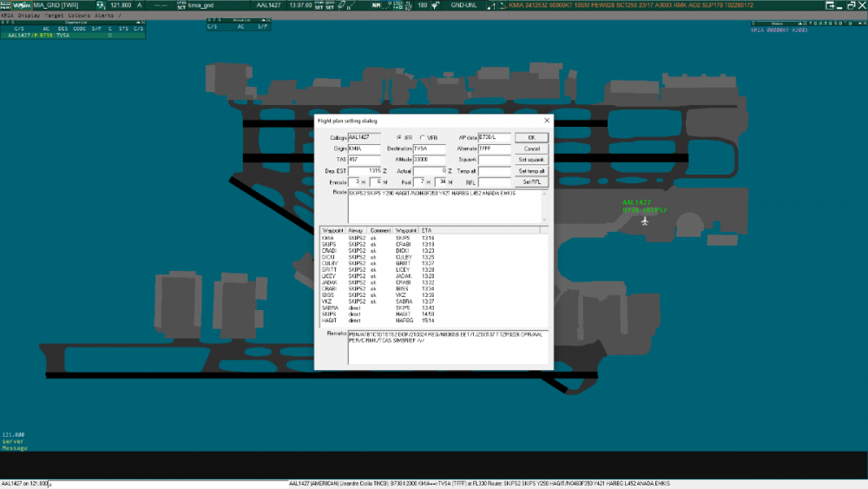Click the Destination field TVSA
The width and height of the screenshot is (868, 489).
click(x=429, y=149)
